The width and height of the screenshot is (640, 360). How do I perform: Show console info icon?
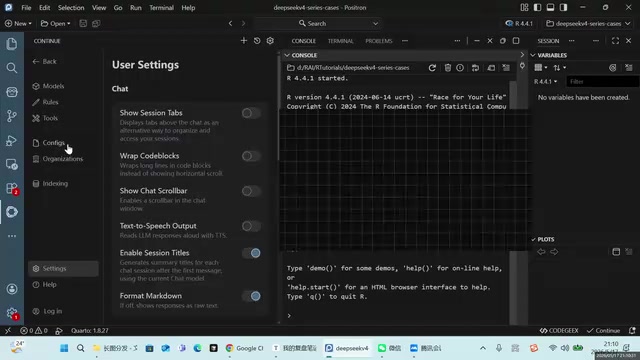pyautogui.click(x=460, y=68)
